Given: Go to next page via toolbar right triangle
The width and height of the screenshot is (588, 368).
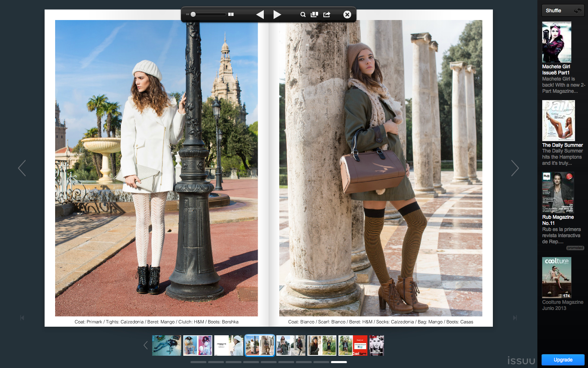Looking at the screenshot, I should coord(277,15).
